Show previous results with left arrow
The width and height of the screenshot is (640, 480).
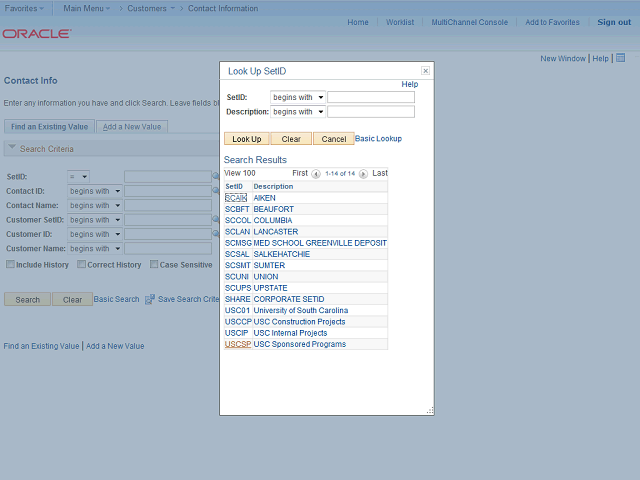click(x=316, y=174)
